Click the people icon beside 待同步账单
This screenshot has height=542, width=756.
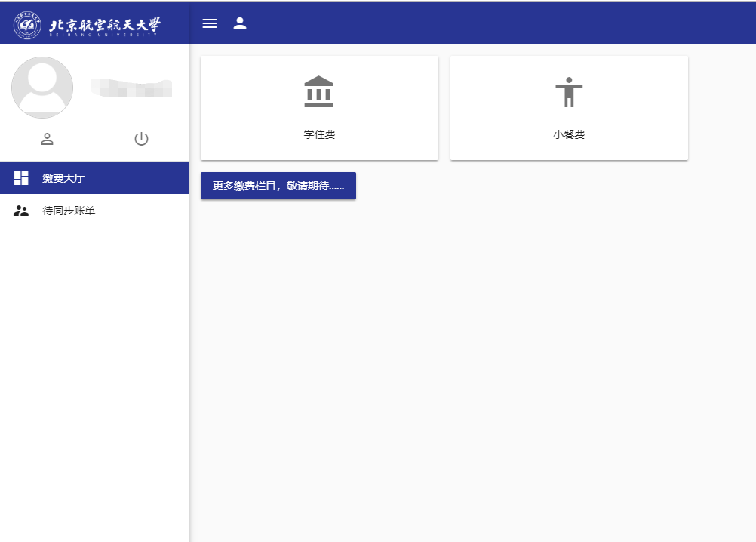[21, 211]
